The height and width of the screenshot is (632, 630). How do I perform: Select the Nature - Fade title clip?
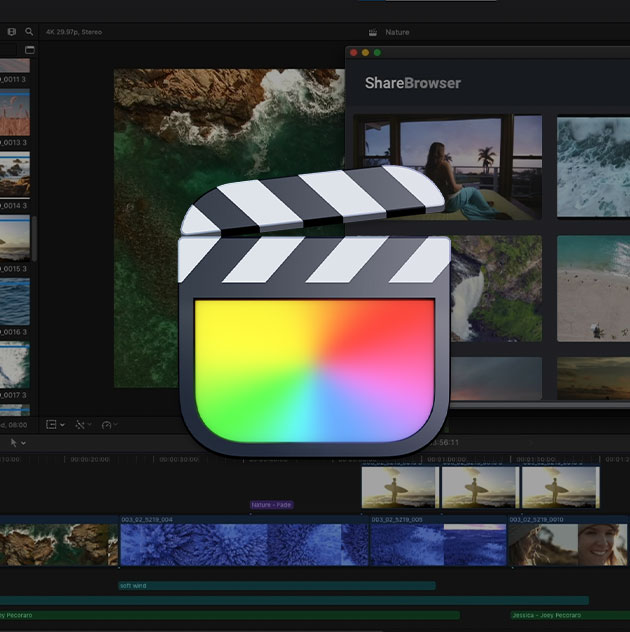(x=272, y=505)
